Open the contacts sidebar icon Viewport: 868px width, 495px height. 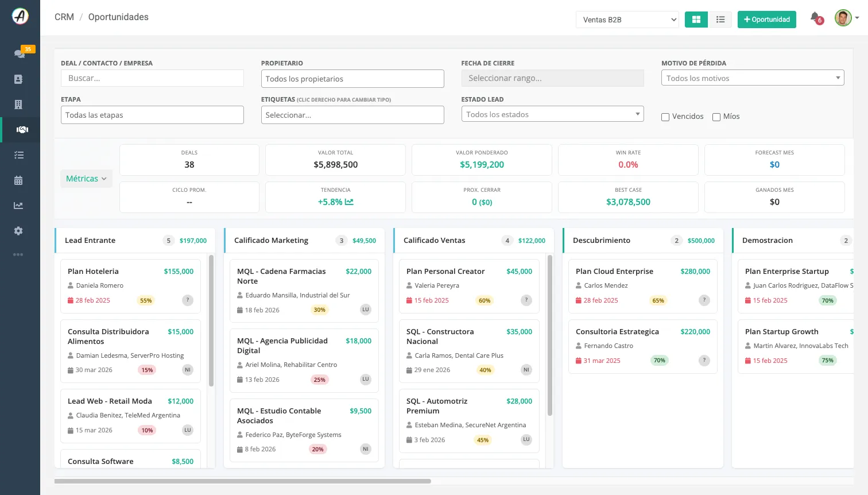coord(18,79)
